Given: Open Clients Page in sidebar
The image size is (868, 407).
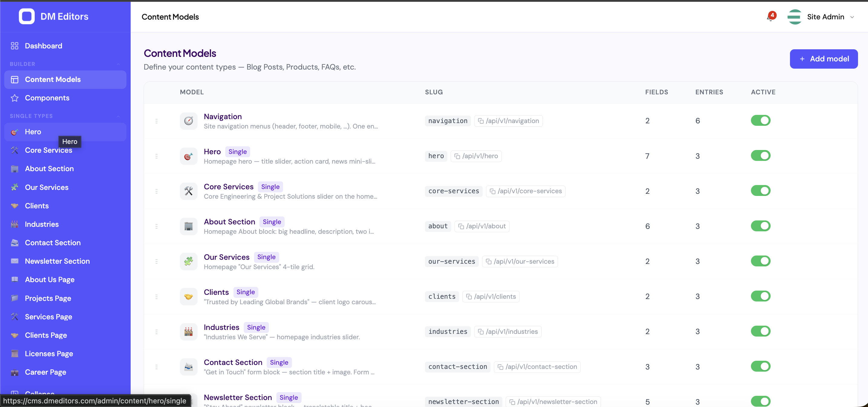Looking at the screenshot, I should point(65,335).
